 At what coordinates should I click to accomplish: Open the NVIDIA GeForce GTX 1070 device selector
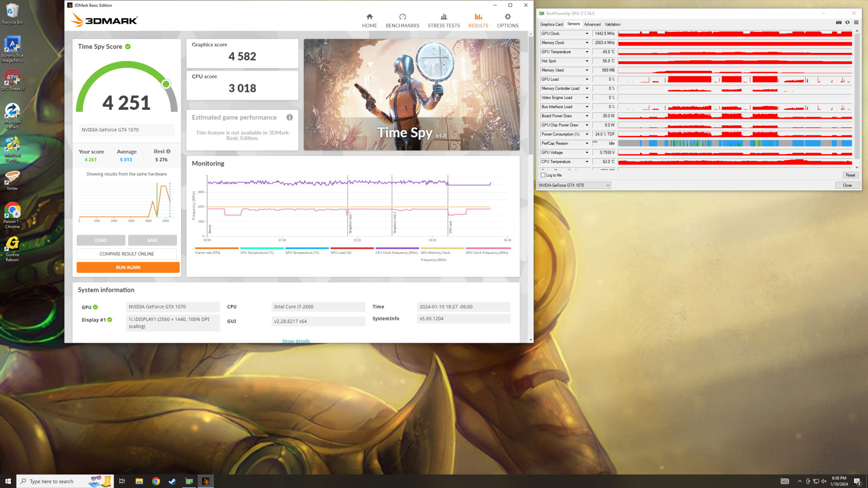574,185
